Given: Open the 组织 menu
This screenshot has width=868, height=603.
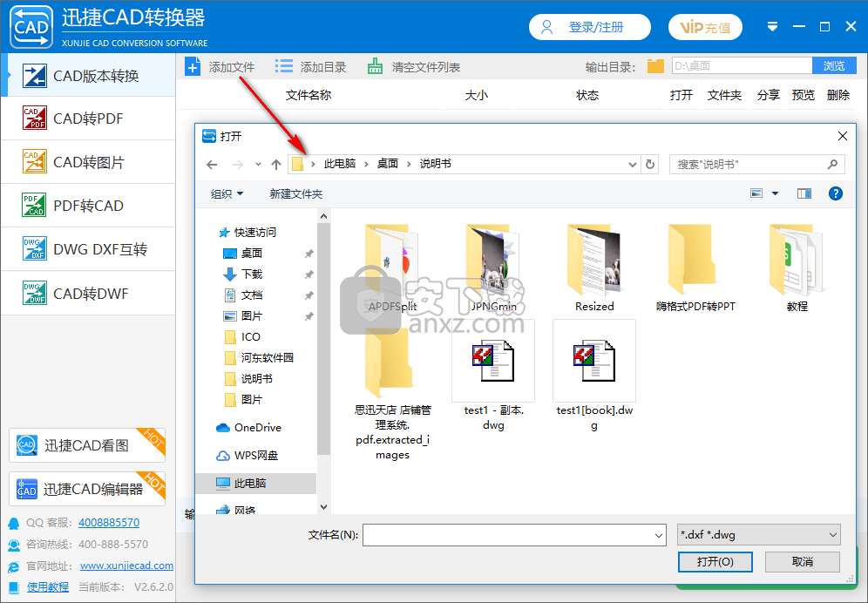Looking at the screenshot, I should point(227,193).
